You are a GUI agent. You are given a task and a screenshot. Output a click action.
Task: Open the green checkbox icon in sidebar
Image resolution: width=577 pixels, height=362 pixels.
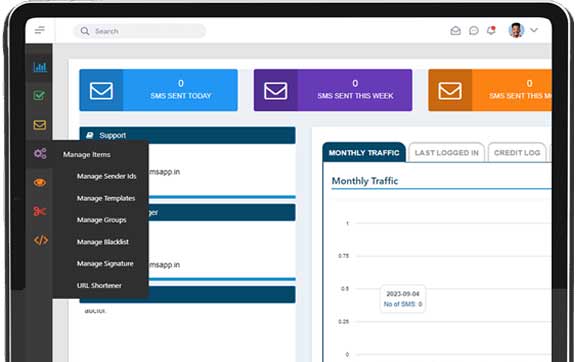point(39,96)
